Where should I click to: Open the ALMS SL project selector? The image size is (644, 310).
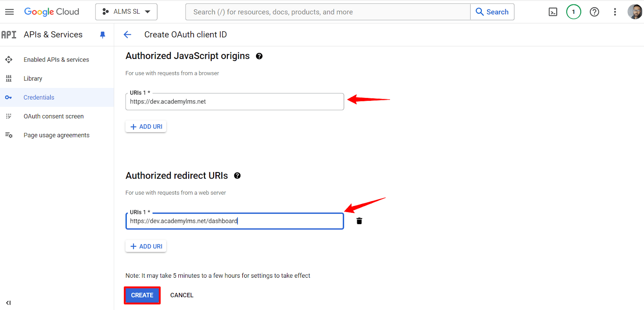click(x=126, y=12)
